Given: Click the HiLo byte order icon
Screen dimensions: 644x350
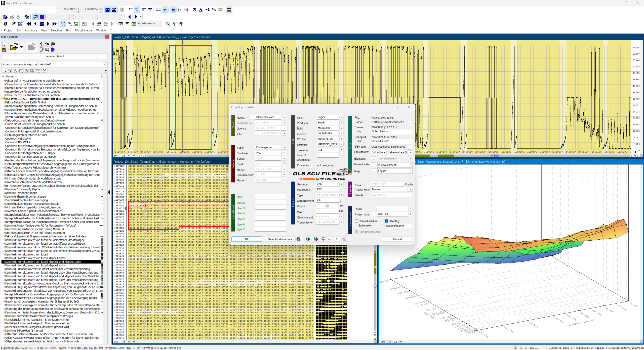Looking at the screenshot, I should pyautogui.click(x=158, y=10).
